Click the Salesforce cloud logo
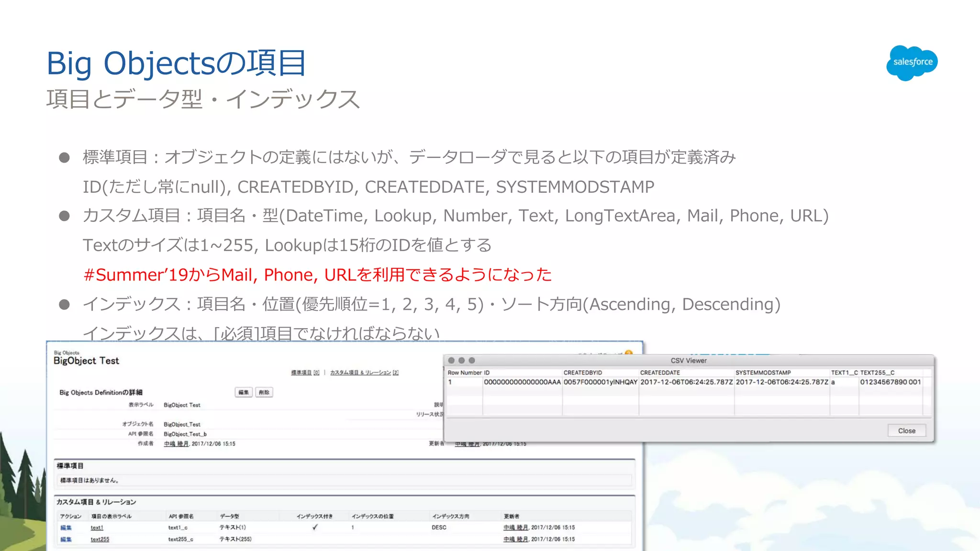This screenshot has height=551, width=980. 912,63
